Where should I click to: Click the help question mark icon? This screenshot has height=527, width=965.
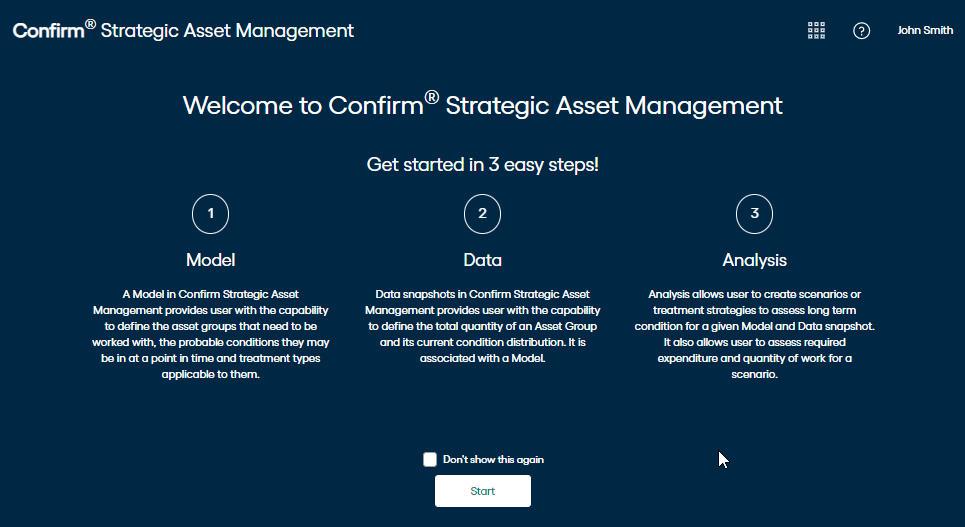coord(861,30)
